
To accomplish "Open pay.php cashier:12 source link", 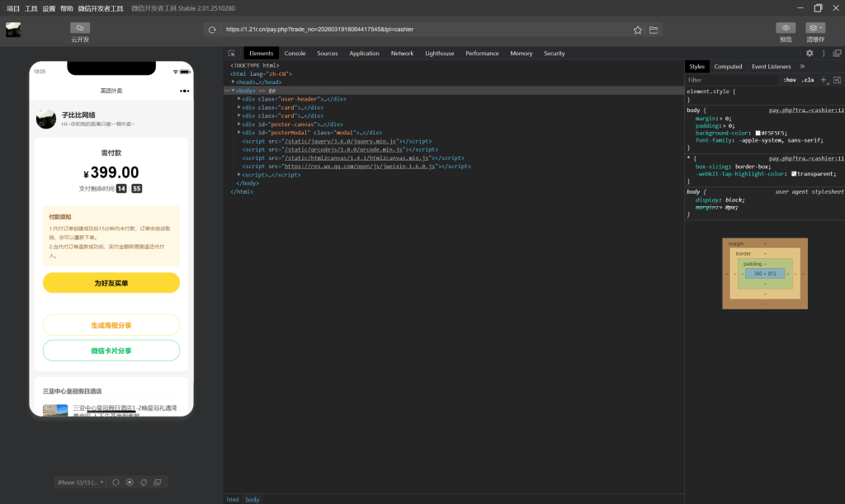I will 806,111.
